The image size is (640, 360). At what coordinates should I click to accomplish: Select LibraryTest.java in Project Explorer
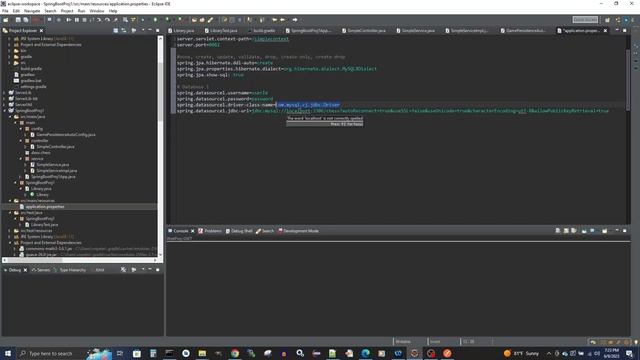[x=44, y=224]
